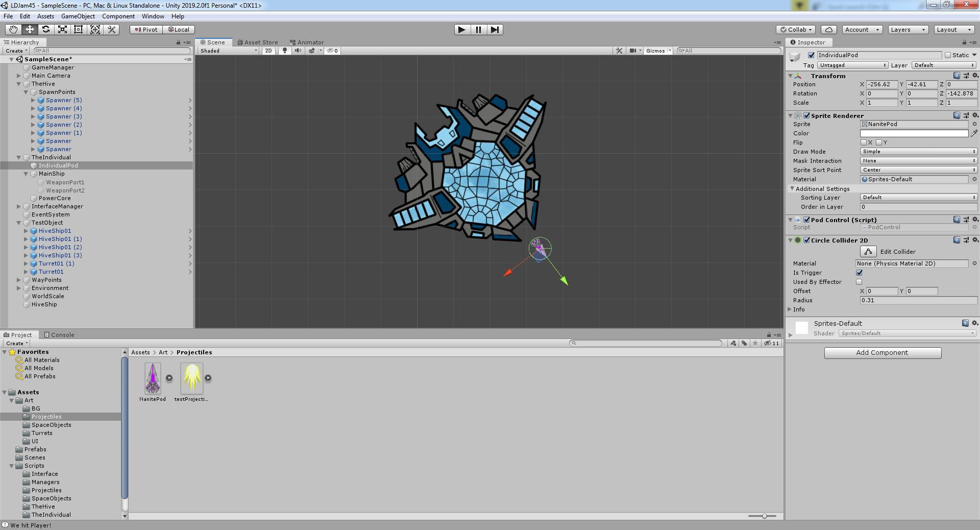Open the Sorting Layer dropdown
980x530 pixels.
tap(919, 198)
